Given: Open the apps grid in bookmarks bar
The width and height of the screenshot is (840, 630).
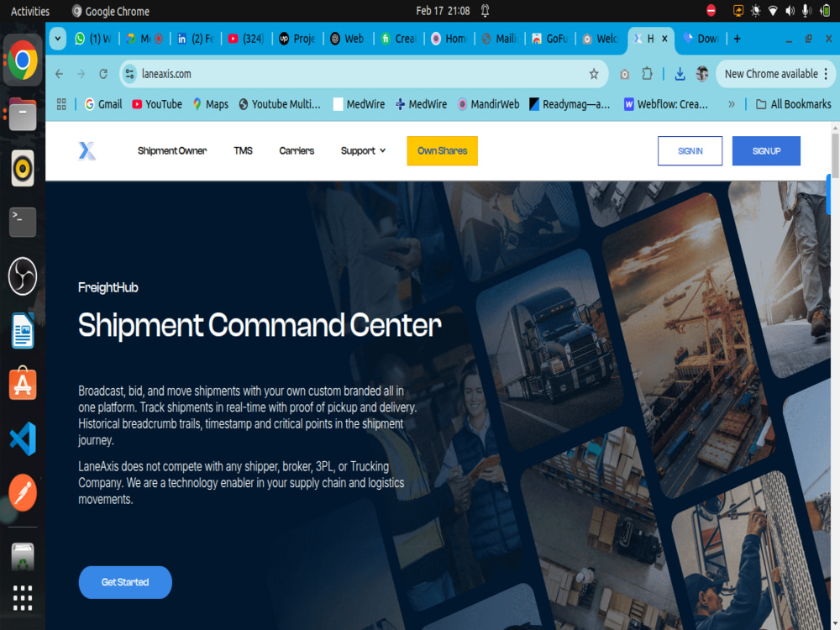Looking at the screenshot, I should (x=61, y=104).
